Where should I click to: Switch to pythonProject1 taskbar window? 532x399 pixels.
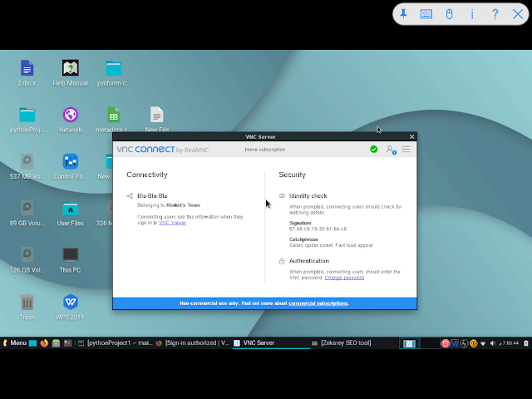pos(115,343)
